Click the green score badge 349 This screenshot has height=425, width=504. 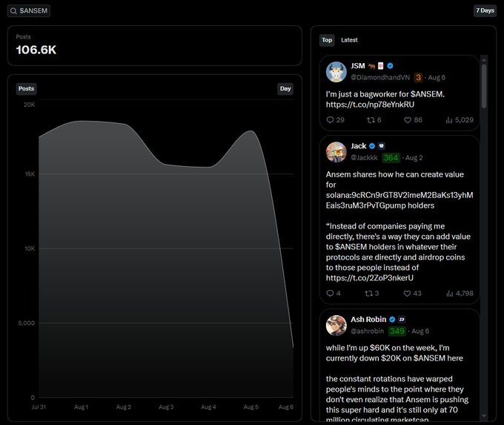397,331
